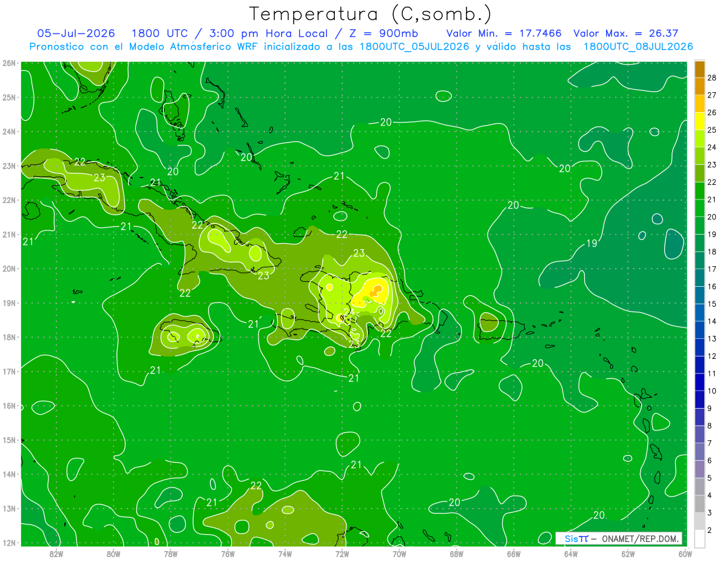This screenshot has height=562, width=728.
Task: Click the latitude axis label "16N"
Action: point(8,405)
